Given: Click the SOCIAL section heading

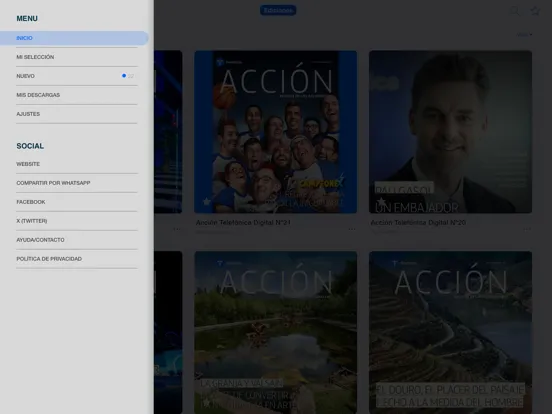Looking at the screenshot, I should point(30,146).
